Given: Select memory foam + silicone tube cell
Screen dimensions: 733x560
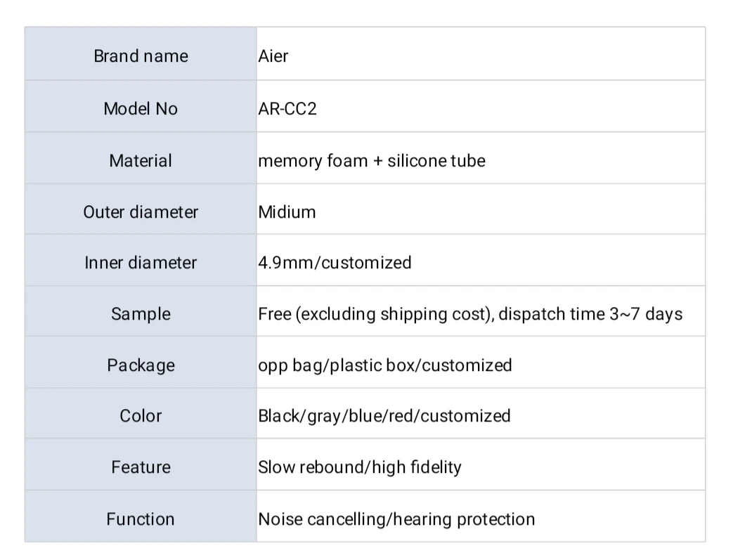Looking at the screenshot, I should [481, 158].
